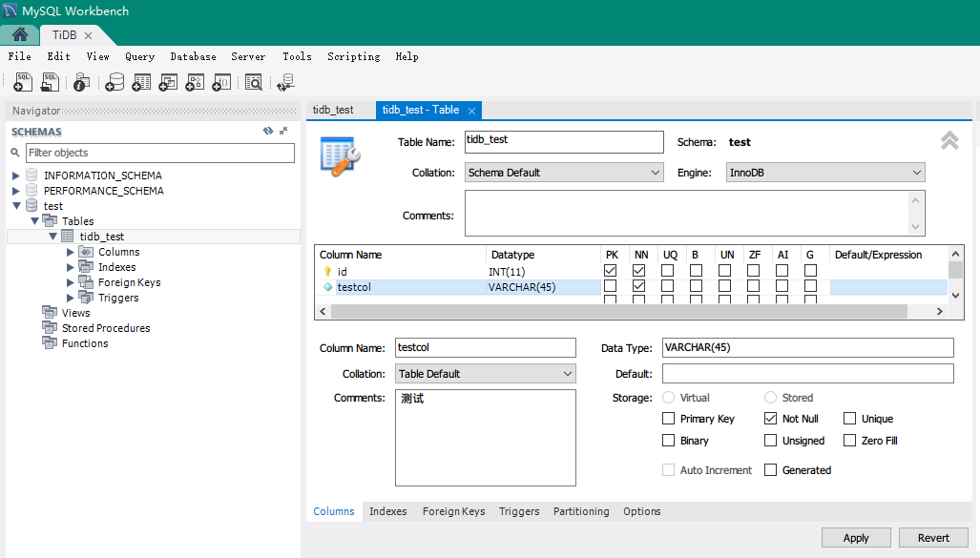Screen dimensions: 980x558
Task: Click the create function toolbar icon
Action: [222, 82]
